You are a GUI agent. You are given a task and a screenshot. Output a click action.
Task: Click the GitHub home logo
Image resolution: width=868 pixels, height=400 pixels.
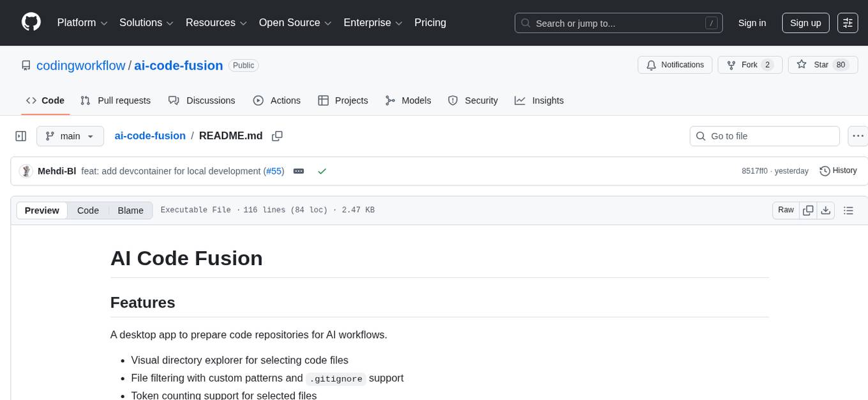pos(31,22)
